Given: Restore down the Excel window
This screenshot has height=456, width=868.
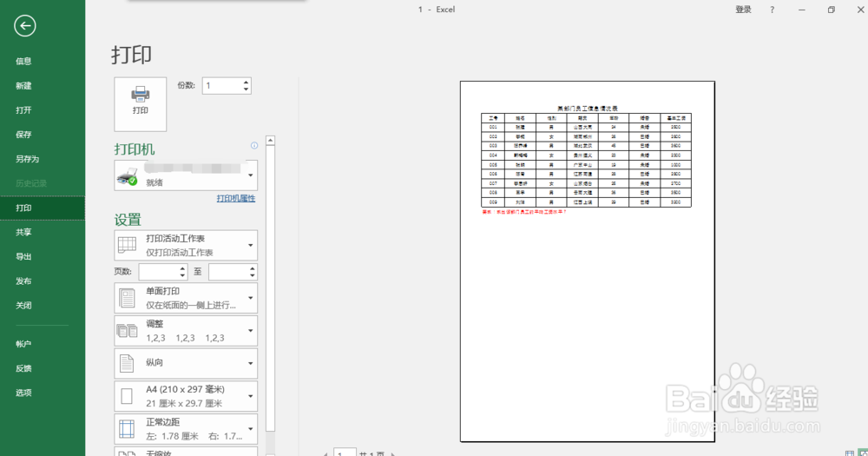Looking at the screenshot, I should click(x=831, y=10).
